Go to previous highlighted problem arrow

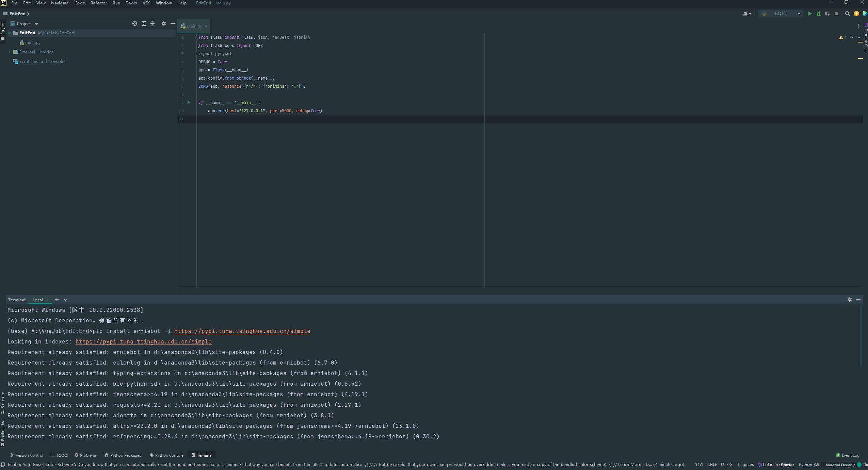click(x=852, y=37)
